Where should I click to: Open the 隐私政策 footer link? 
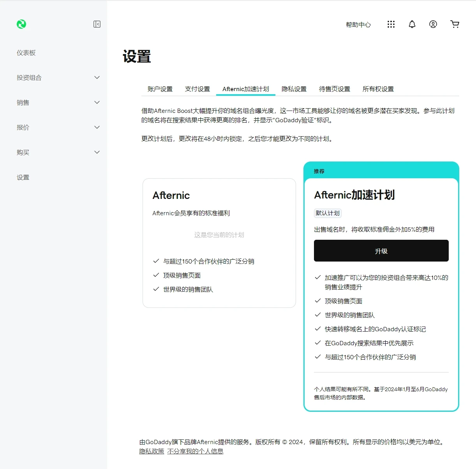[x=152, y=451]
